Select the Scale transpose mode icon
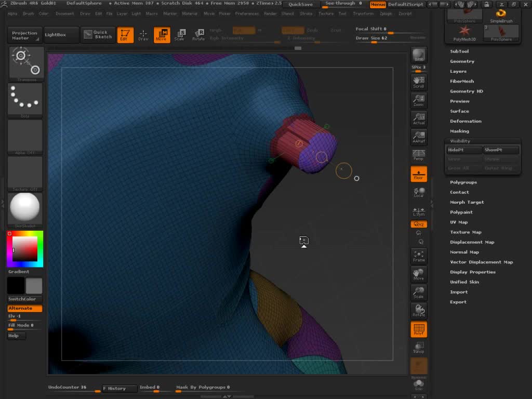 tap(180, 35)
